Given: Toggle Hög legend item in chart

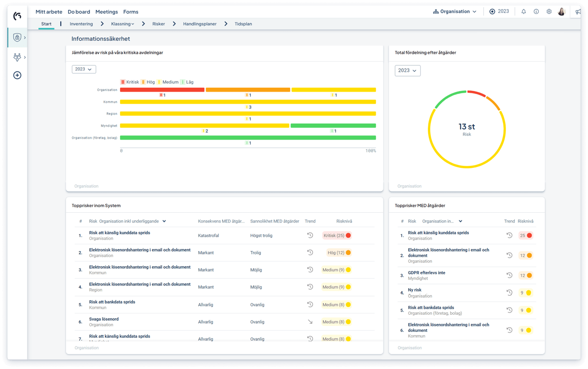Looking at the screenshot, I should [x=148, y=82].
